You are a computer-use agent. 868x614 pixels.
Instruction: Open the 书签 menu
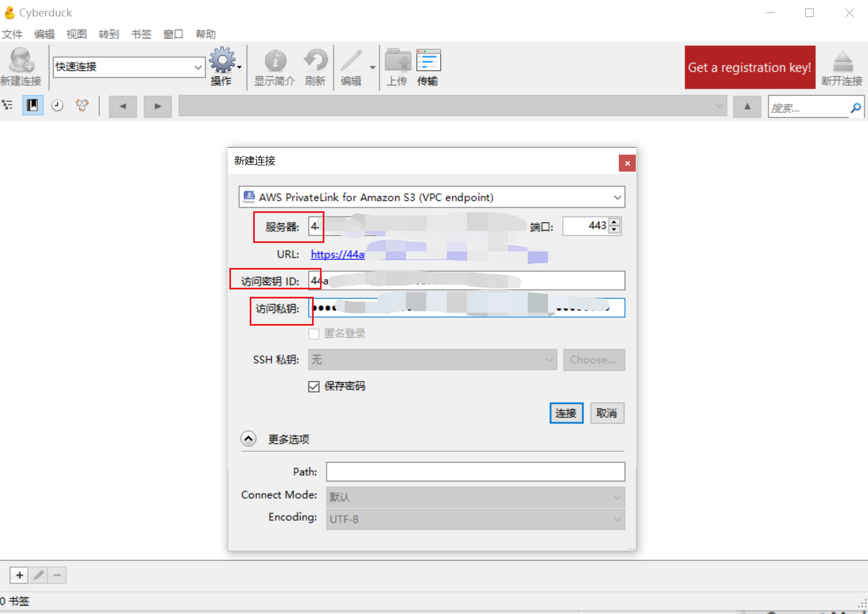pyautogui.click(x=141, y=35)
